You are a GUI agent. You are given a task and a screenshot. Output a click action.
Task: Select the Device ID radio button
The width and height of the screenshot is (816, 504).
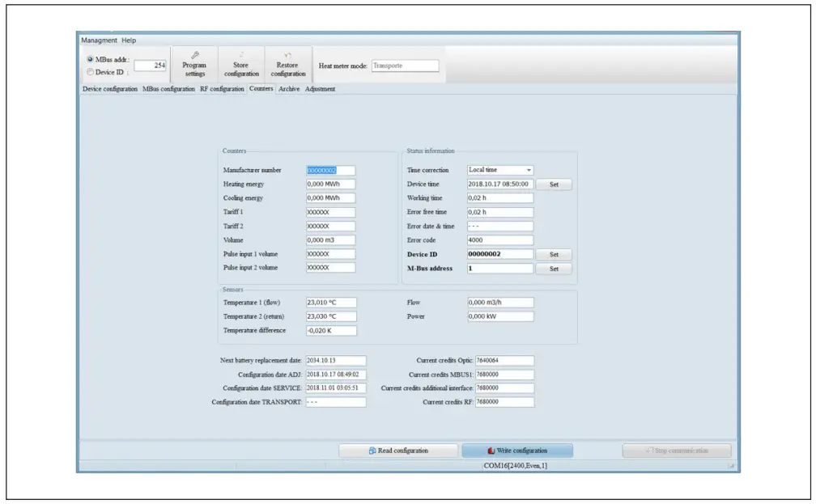90,72
